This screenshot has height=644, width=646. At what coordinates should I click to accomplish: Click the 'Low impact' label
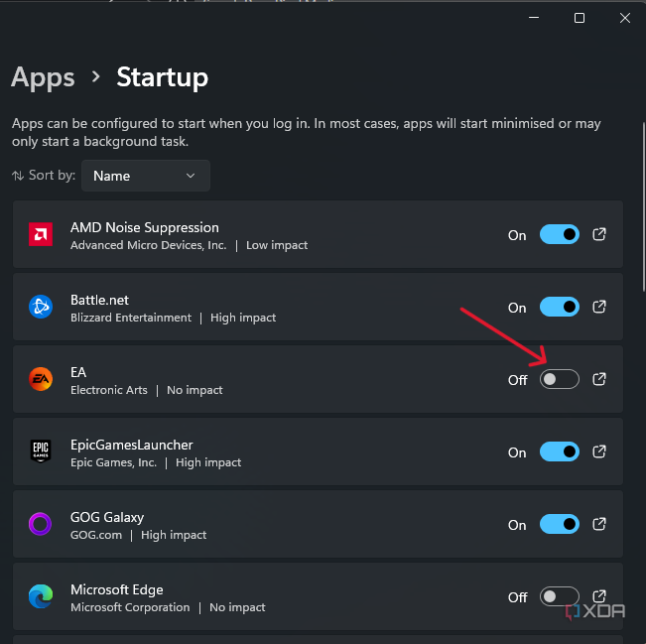[277, 245]
